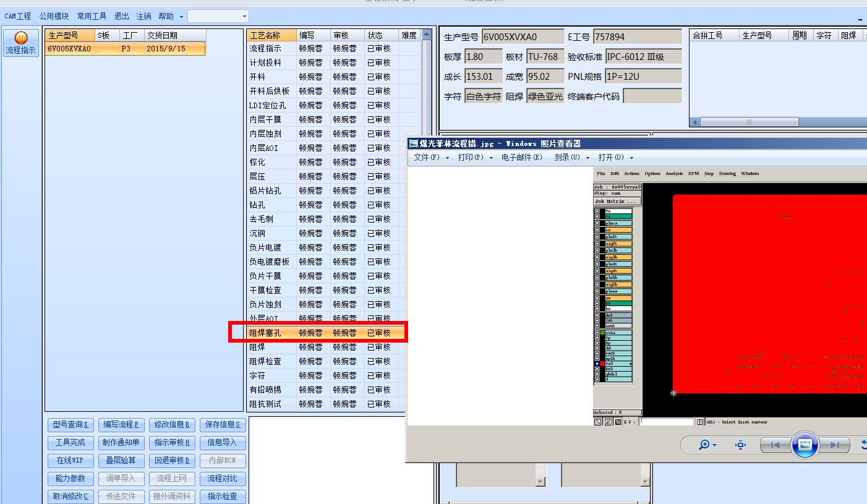Click 信息导入 button
Screen dimensions: 867x504
[223, 442]
